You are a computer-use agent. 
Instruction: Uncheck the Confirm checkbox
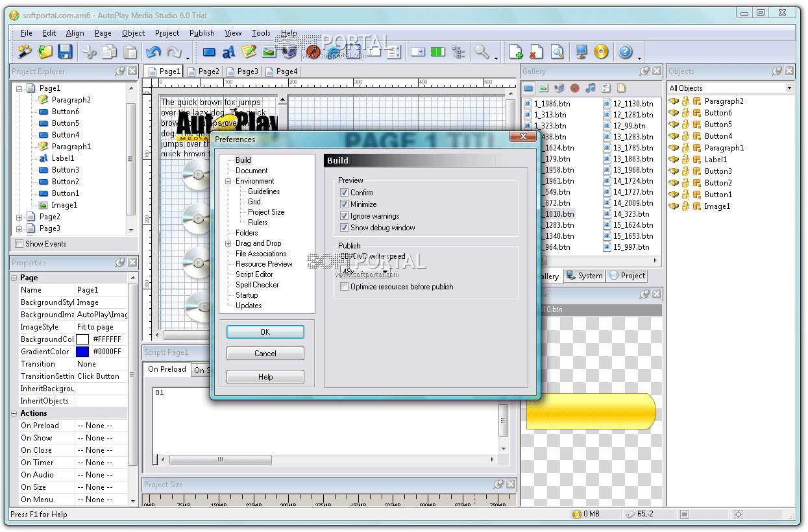pos(345,193)
